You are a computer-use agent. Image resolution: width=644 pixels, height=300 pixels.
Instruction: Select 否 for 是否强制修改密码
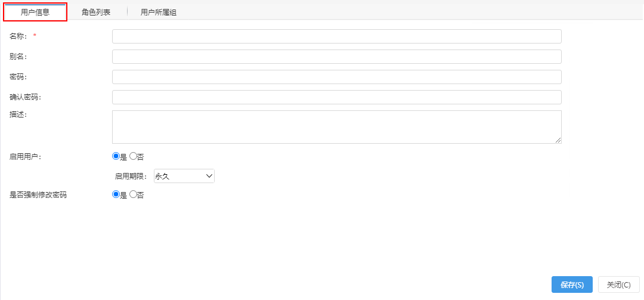(x=133, y=195)
